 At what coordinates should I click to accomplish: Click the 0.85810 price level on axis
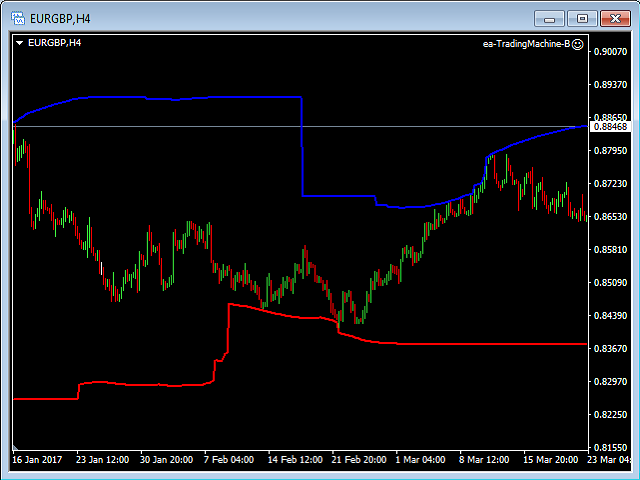[x=610, y=250]
